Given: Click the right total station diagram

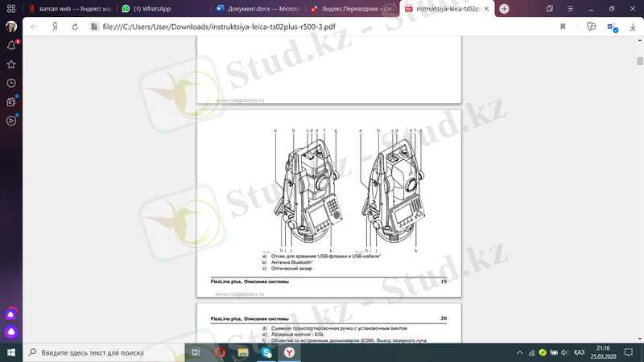Looking at the screenshot, I should (x=394, y=191).
